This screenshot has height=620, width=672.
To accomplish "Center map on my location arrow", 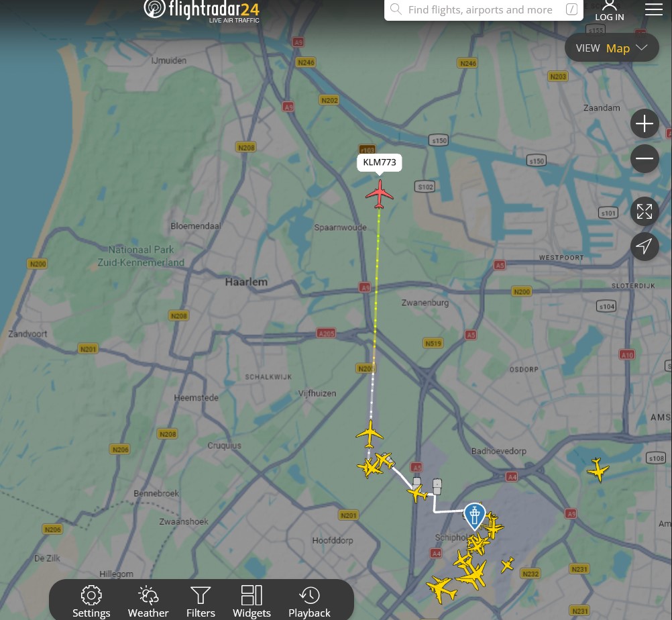I will pos(644,246).
